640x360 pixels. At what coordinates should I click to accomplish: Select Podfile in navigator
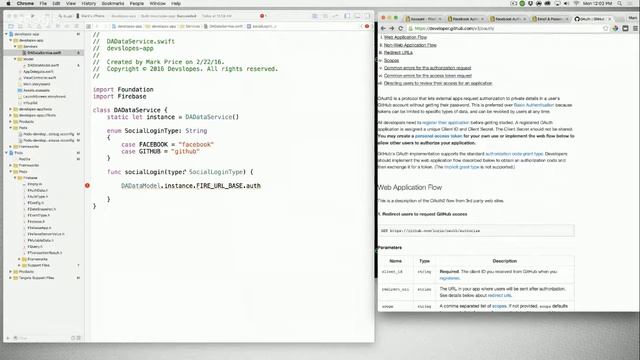pos(24,159)
